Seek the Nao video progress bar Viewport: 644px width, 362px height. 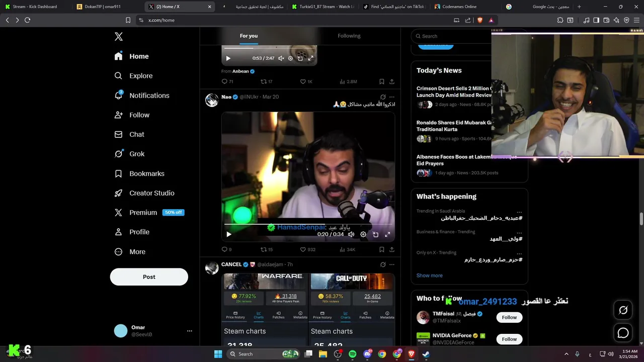point(308,224)
